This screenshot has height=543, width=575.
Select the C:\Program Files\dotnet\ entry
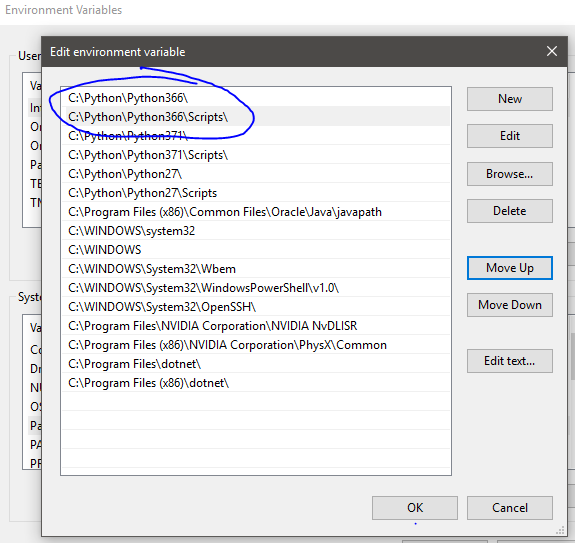click(256, 364)
